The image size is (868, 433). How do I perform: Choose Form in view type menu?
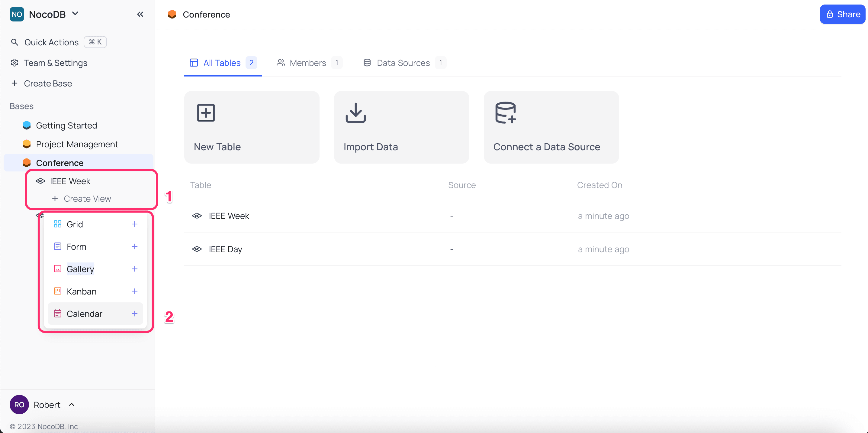pyautogui.click(x=76, y=247)
